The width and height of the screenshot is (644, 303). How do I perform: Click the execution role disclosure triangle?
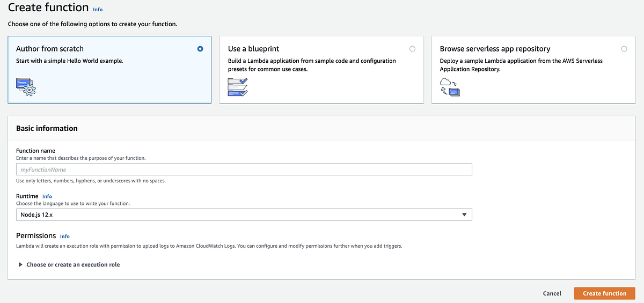(x=21, y=264)
